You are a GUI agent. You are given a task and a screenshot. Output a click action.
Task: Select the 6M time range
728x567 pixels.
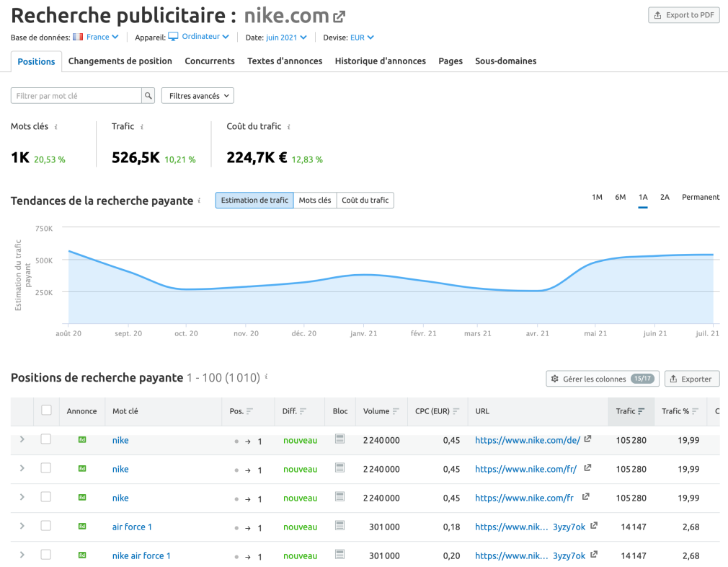621,197
